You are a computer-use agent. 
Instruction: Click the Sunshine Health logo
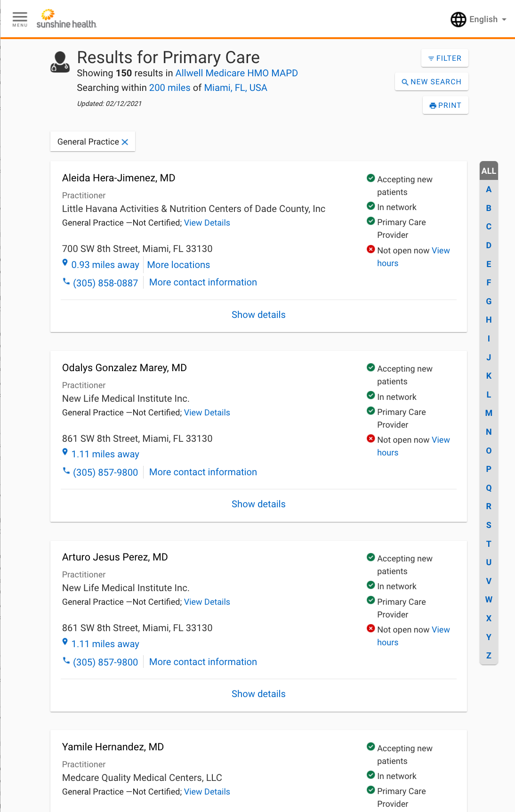[66, 19]
